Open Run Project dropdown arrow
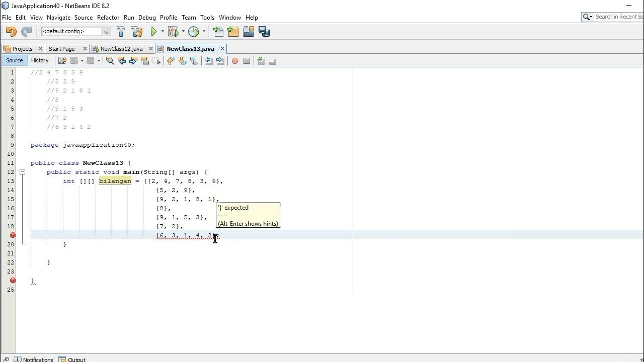644x362 pixels. coord(163,31)
